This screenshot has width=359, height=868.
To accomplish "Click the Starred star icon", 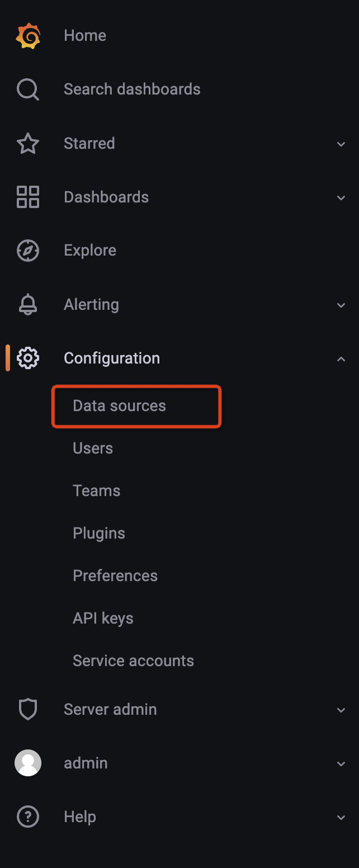I will pos(28,144).
